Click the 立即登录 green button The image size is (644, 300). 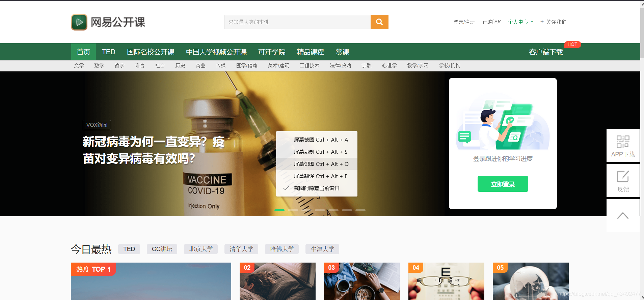[x=503, y=184]
